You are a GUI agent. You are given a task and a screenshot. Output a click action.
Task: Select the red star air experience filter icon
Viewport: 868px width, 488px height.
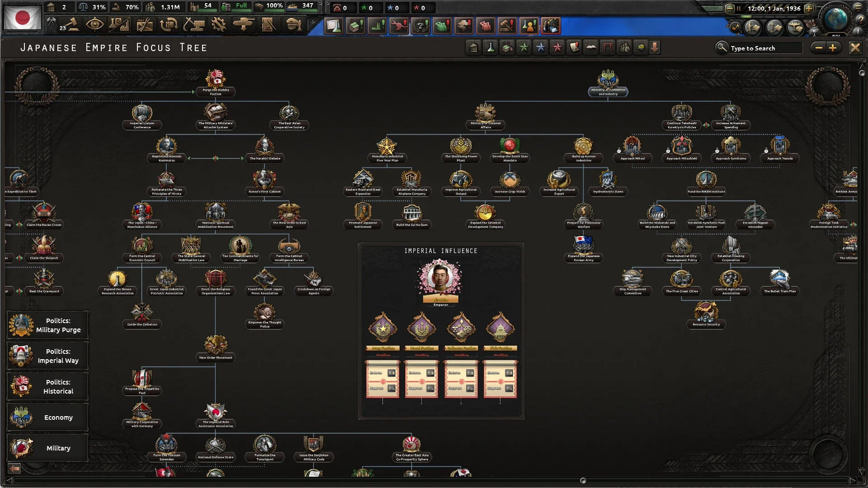click(x=557, y=47)
